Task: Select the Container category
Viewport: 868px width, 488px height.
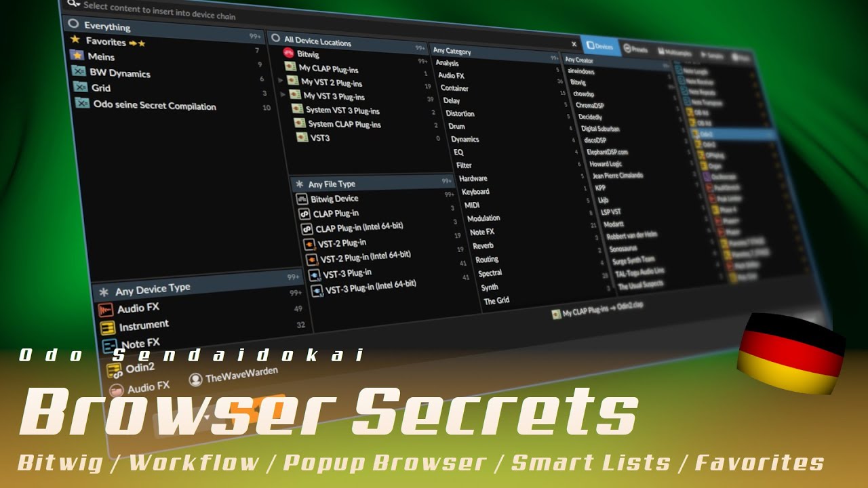Action: [454, 88]
